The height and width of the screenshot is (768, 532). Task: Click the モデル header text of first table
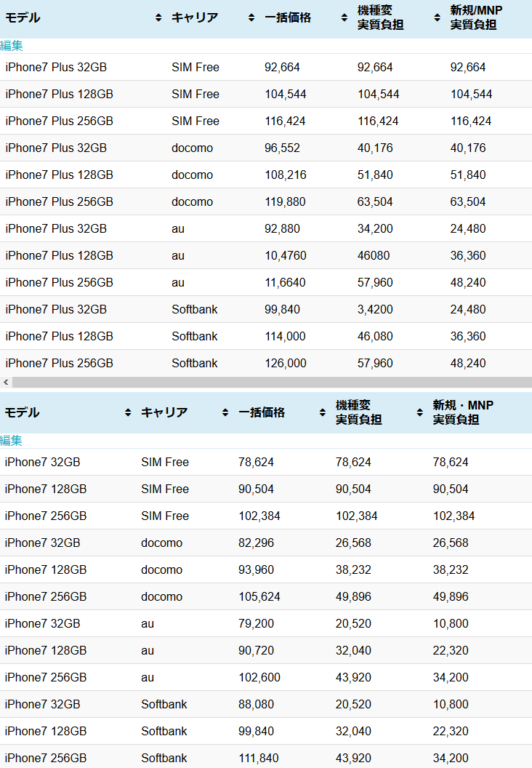[x=23, y=17]
